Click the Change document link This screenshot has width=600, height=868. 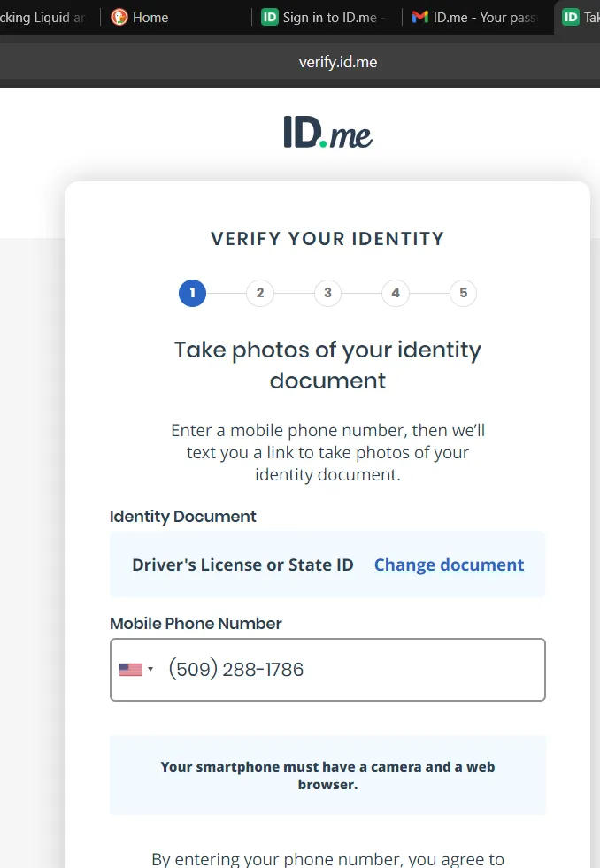[449, 565]
